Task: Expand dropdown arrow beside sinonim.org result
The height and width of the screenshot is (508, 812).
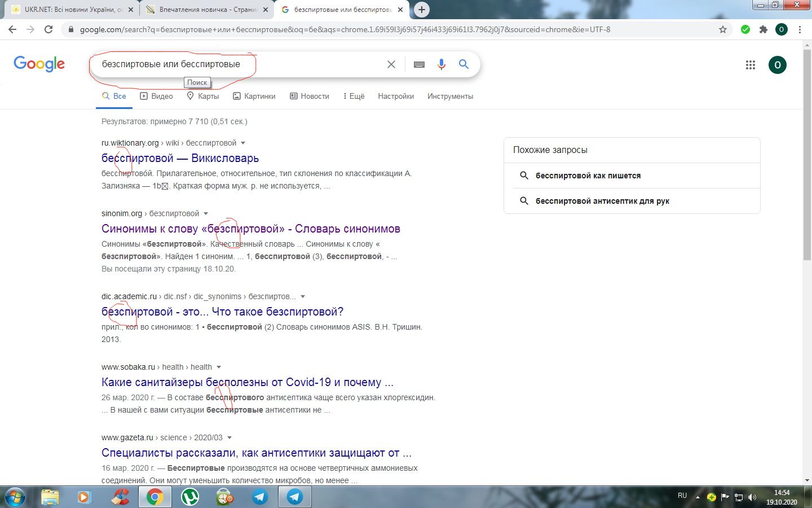Action: [206, 213]
